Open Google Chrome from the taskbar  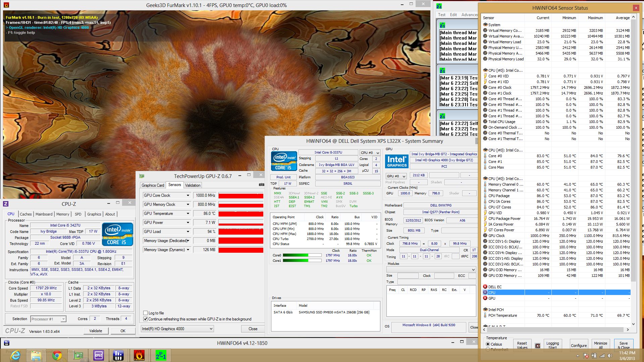point(57,355)
